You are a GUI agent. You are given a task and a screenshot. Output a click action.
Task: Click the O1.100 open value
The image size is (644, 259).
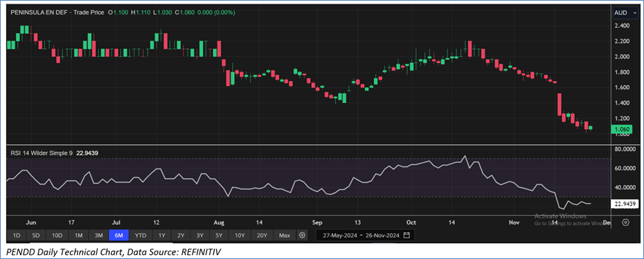pyautogui.click(x=118, y=12)
